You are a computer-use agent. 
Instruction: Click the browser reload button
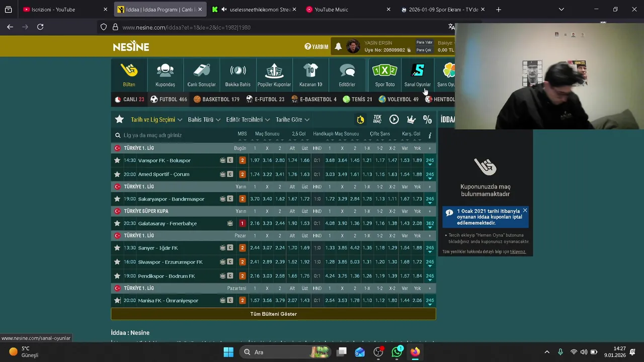tap(40, 27)
